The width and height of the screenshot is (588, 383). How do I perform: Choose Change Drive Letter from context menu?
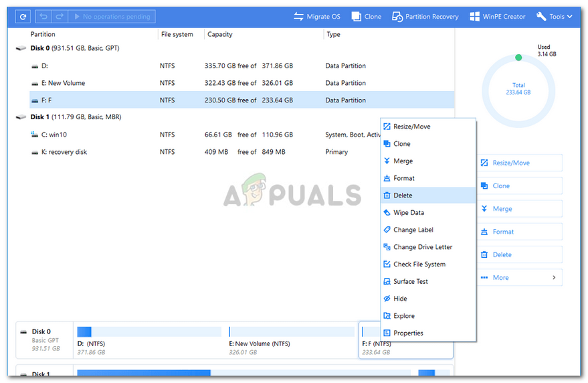point(428,247)
